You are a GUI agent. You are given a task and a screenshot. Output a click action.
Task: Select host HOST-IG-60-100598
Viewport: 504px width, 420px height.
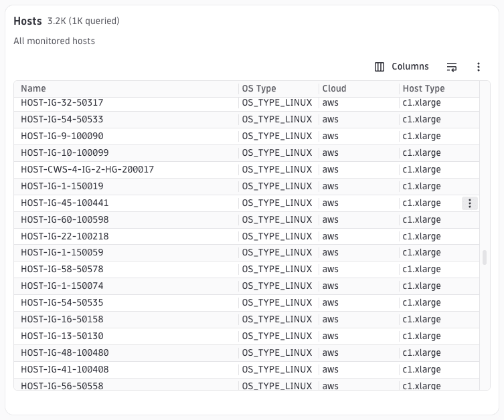click(65, 219)
